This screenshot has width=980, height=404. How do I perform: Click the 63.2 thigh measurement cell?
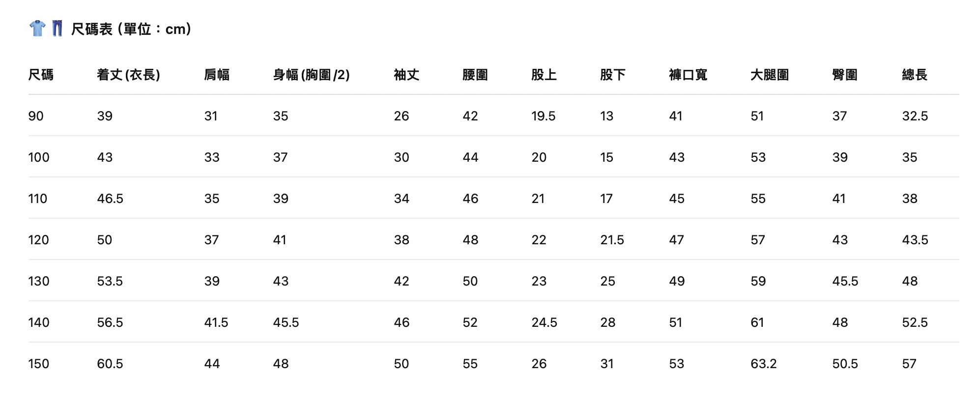(763, 364)
